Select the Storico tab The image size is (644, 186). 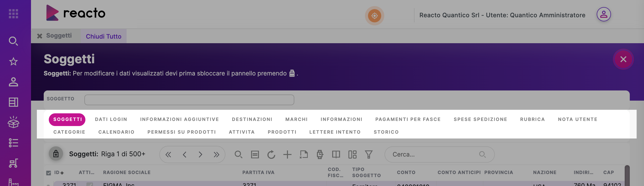pyautogui.click(x=386, y=132)
